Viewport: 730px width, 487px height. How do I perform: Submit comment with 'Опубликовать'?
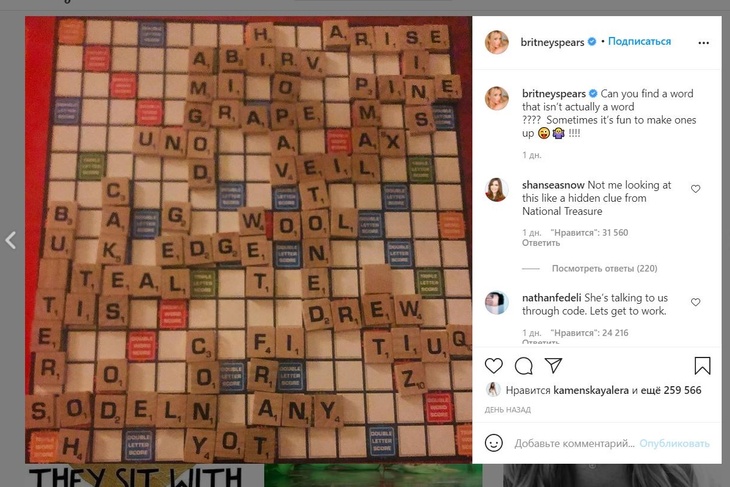[x=674, y=443]
